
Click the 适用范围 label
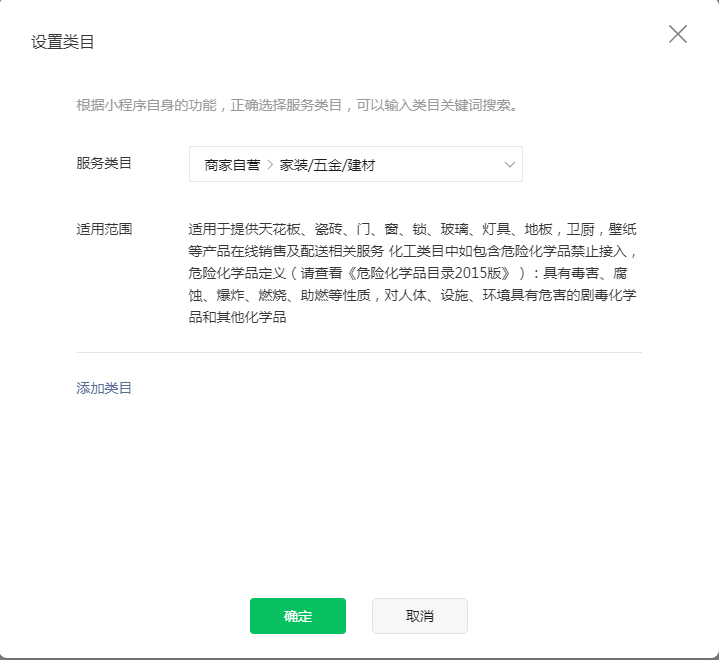tap(104, 229)
